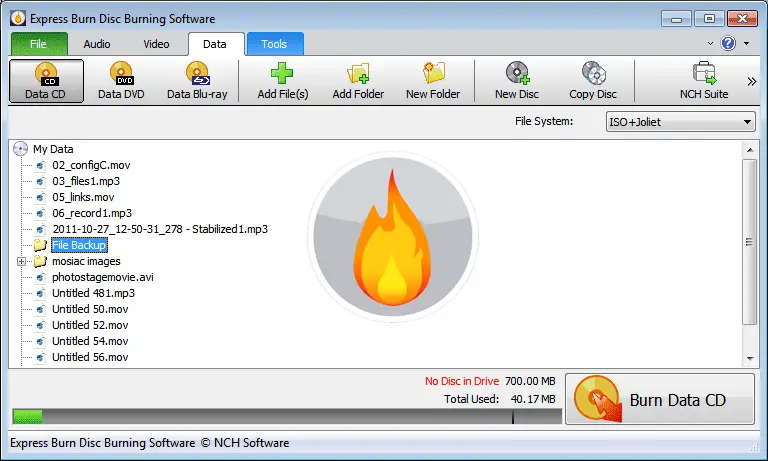Click the file icon beside 03_files1.mp3
The image size is (768, 461).
(x=40, y=181)
